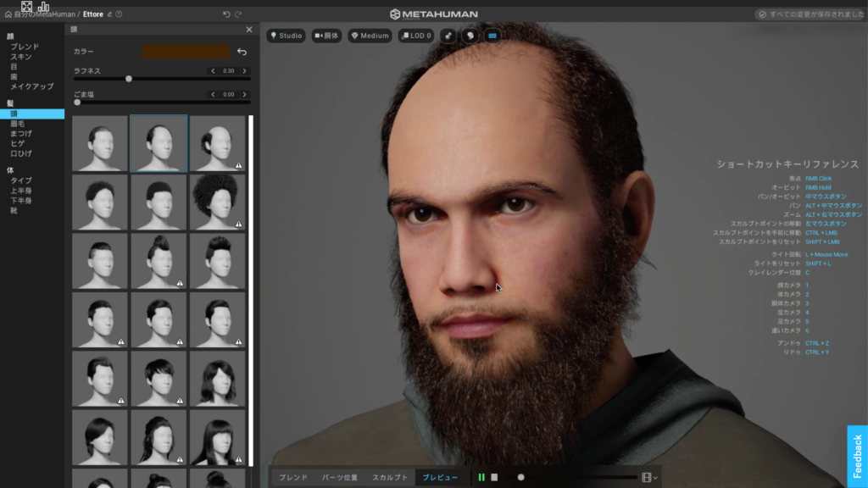Click the RMB Click shortcut text
This screenshot has height=488, width=868.
point(818,178)
